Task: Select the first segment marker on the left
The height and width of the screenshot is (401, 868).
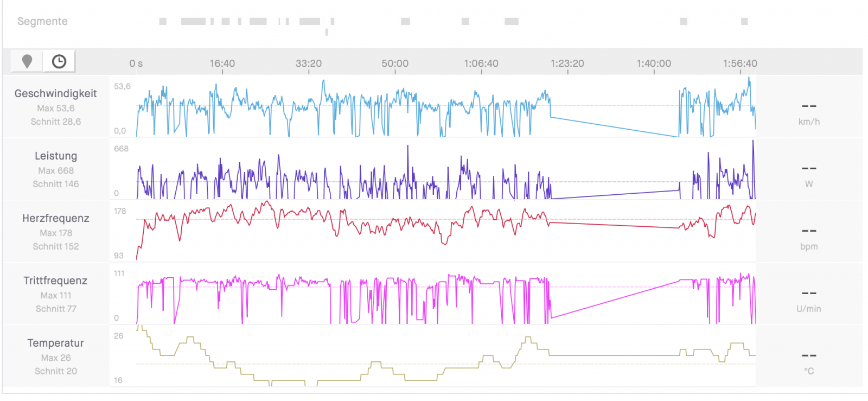Action: pos(163,21)
